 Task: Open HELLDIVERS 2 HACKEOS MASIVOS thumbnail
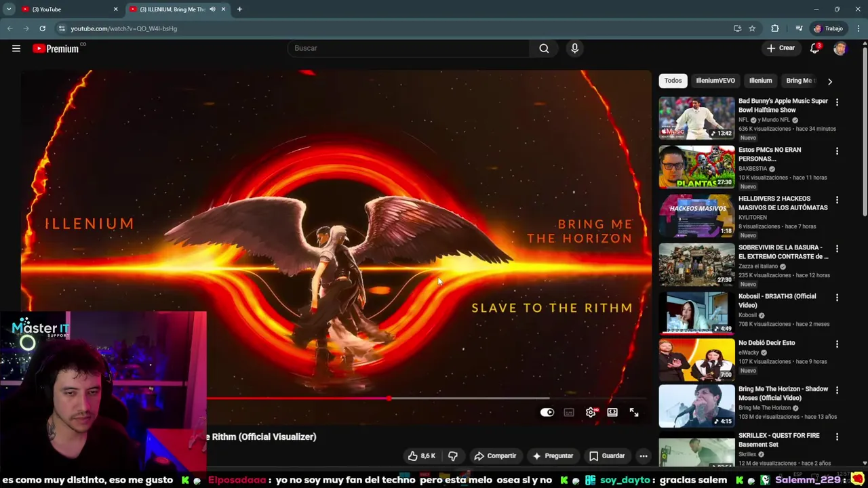[696, 216]
